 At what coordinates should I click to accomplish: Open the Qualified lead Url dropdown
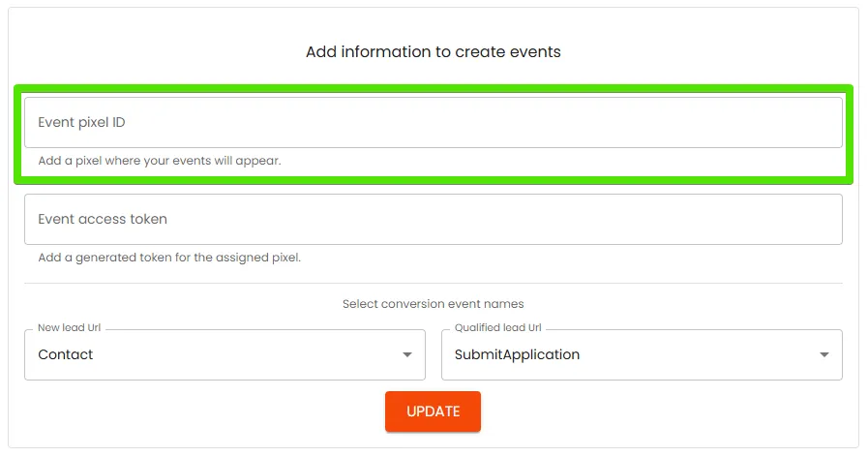click(642, 355)
